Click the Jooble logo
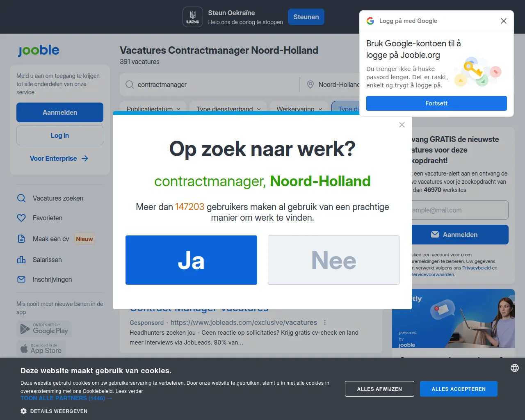525x420 pixels. [39, 50]
